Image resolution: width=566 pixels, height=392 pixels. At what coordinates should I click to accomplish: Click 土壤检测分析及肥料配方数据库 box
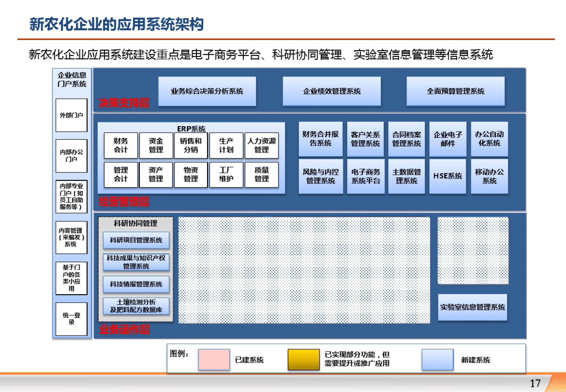pos(136,306)
